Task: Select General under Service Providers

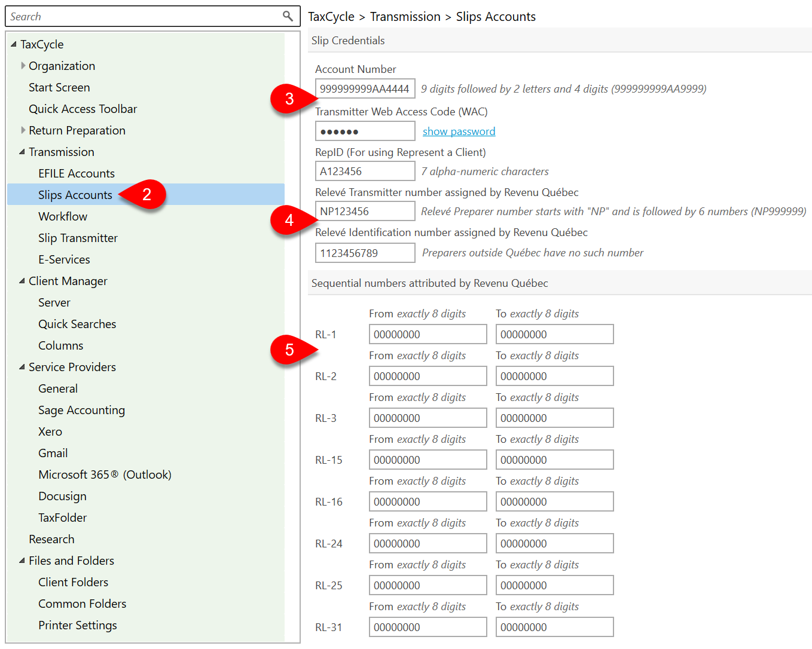Action: coord(58,388)
